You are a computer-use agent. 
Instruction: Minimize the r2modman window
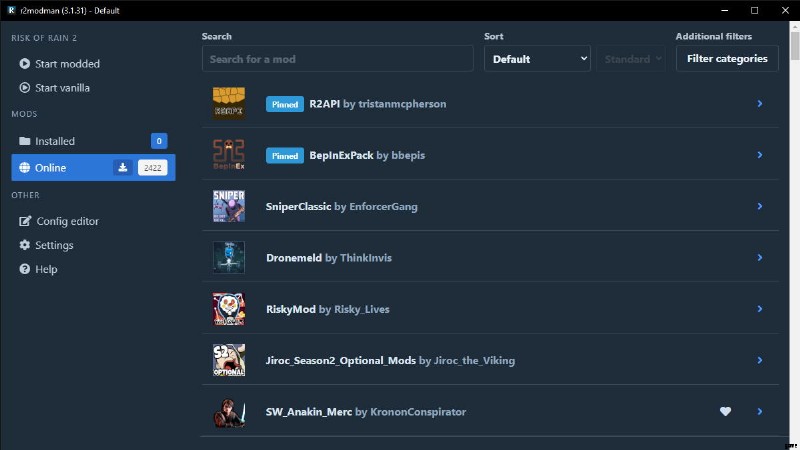pyautogui.click(x=724, y=10)
